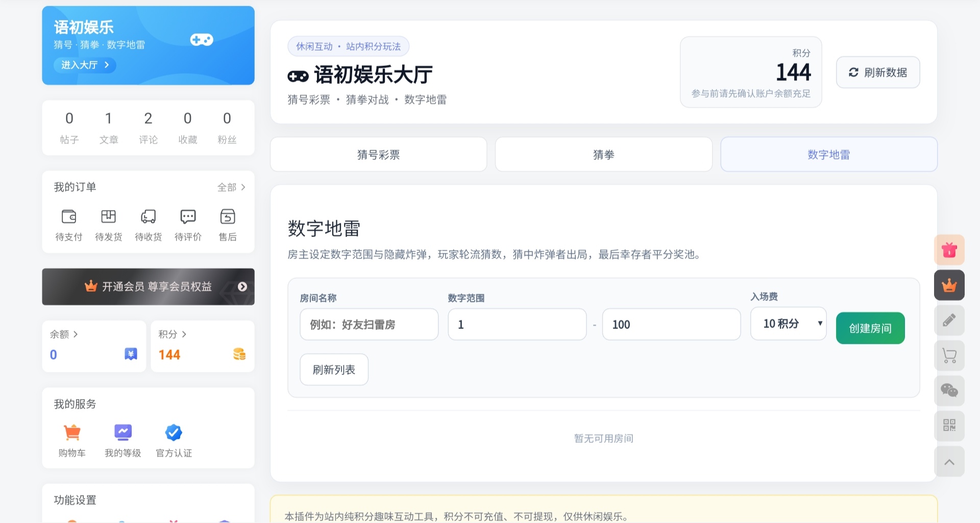Switch to the 猜号彩票 tab

tap(378, 155)
